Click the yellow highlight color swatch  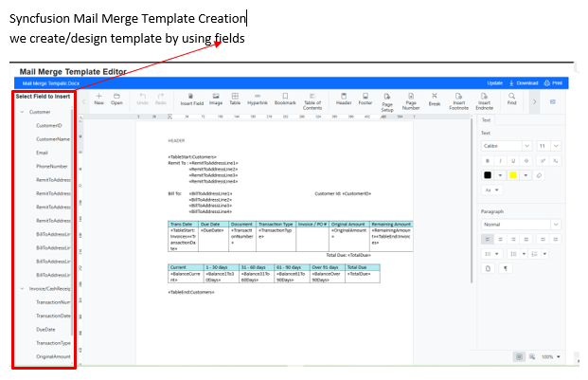point(512,175)
